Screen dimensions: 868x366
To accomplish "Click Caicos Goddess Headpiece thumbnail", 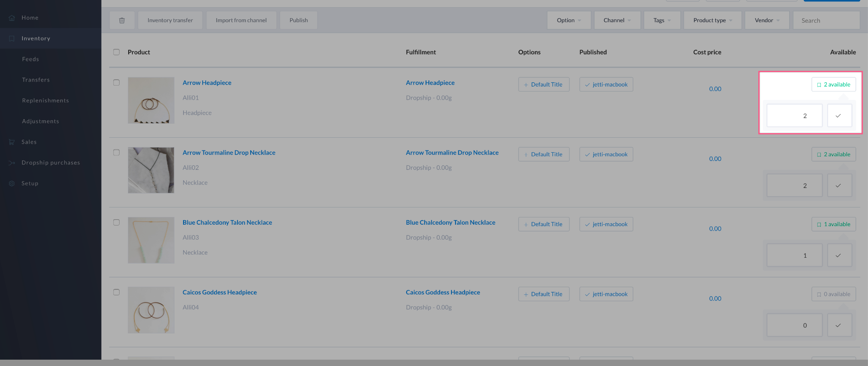I will [151, 310].
